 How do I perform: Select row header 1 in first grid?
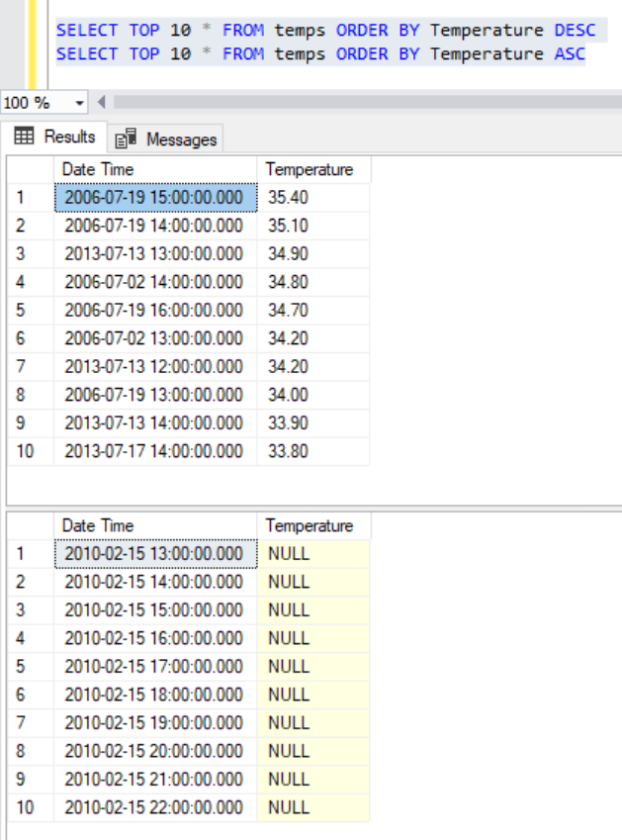tap(31, 198)
